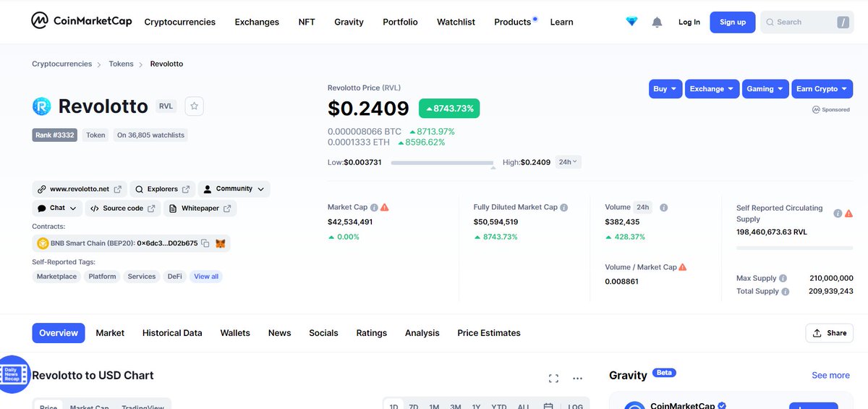Switch to the Socials tab
The height and width of the screenshot is (409, 868).
coord(323,333)
